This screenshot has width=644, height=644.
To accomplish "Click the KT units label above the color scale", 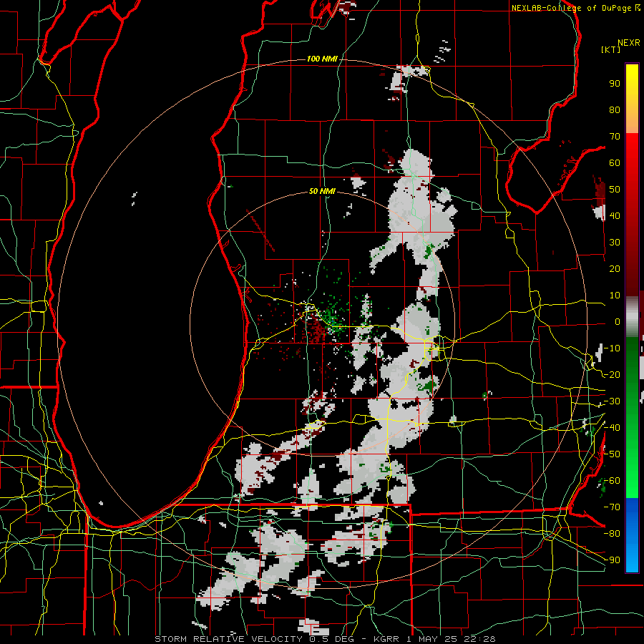I will [611, 49].
